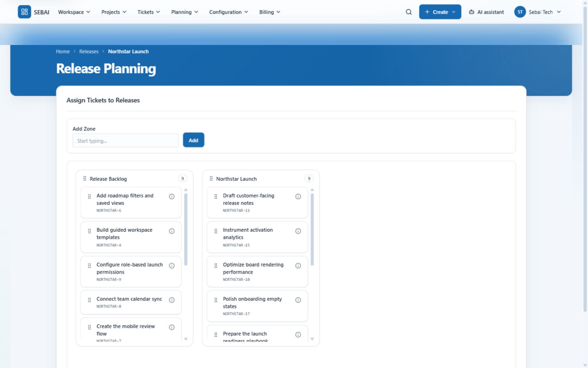Click scroll-down arrow in Release Backlog column
The width and height of the screenshot is (588, 368).
click(186, 339)
